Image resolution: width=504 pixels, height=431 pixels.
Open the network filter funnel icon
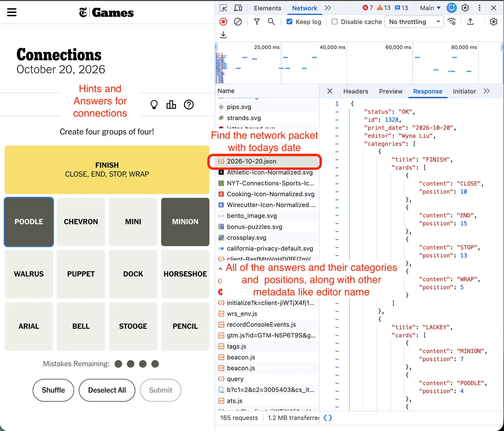pos(257,22)
